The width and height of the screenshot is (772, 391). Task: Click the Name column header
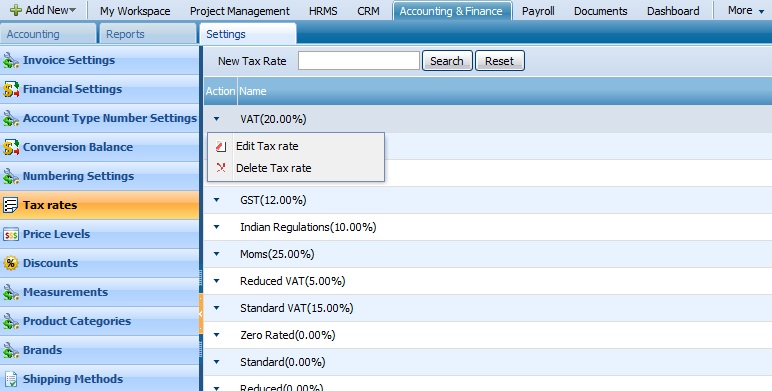click(x=505, y=91)
